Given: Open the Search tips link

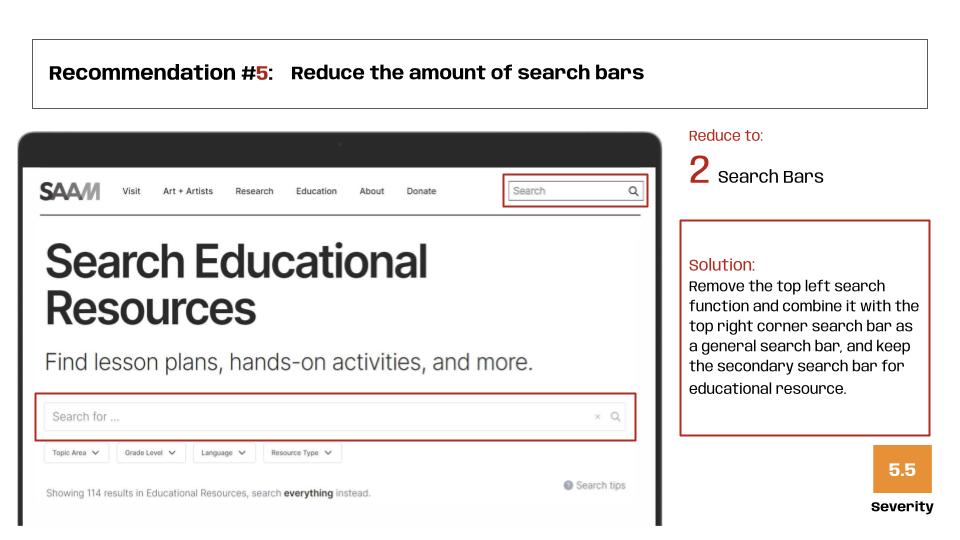Looking at the screenshot, I should 601,485.
